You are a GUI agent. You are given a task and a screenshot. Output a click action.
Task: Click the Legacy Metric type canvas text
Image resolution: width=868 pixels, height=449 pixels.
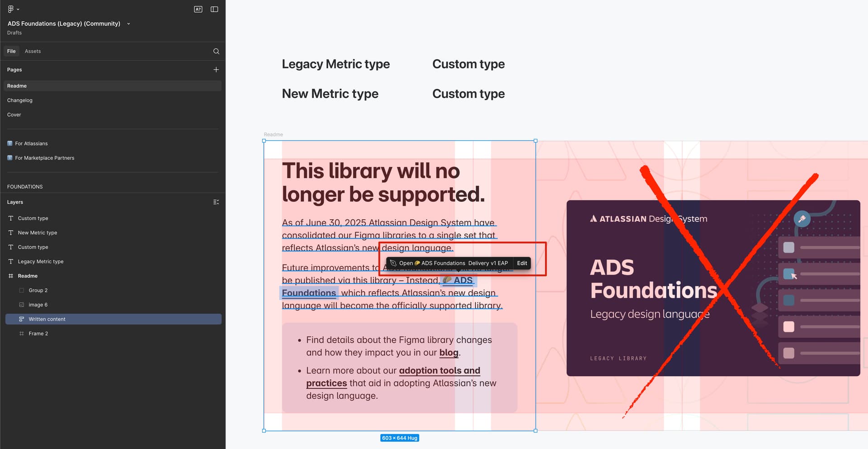pyautogui.click(x=336, y=64)
